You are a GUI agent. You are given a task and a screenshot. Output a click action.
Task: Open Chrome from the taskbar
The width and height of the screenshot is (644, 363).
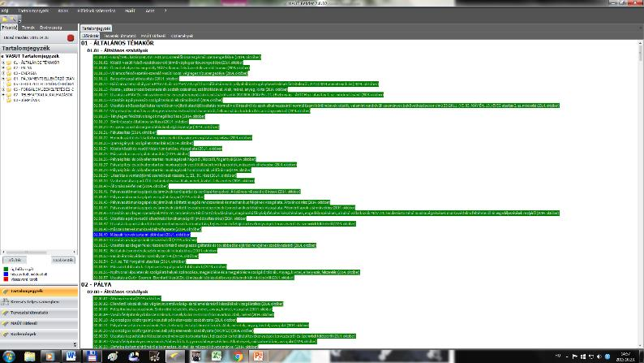coord(238,356)
